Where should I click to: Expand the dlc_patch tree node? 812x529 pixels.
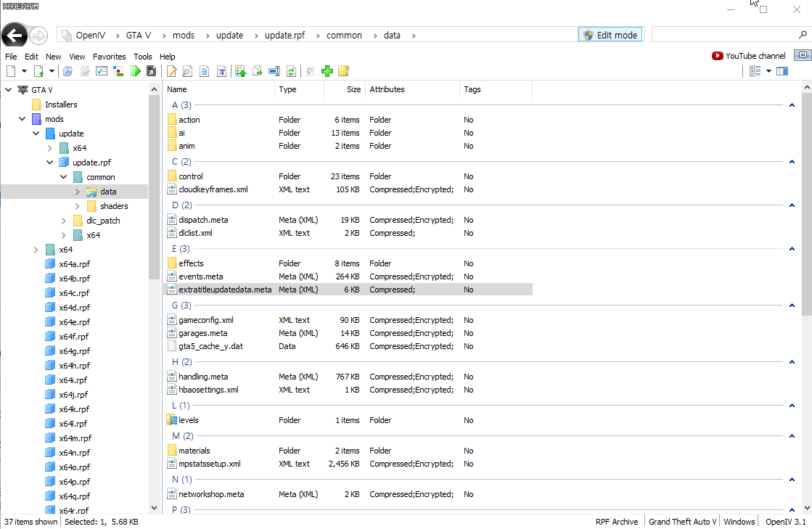[64, 221]
